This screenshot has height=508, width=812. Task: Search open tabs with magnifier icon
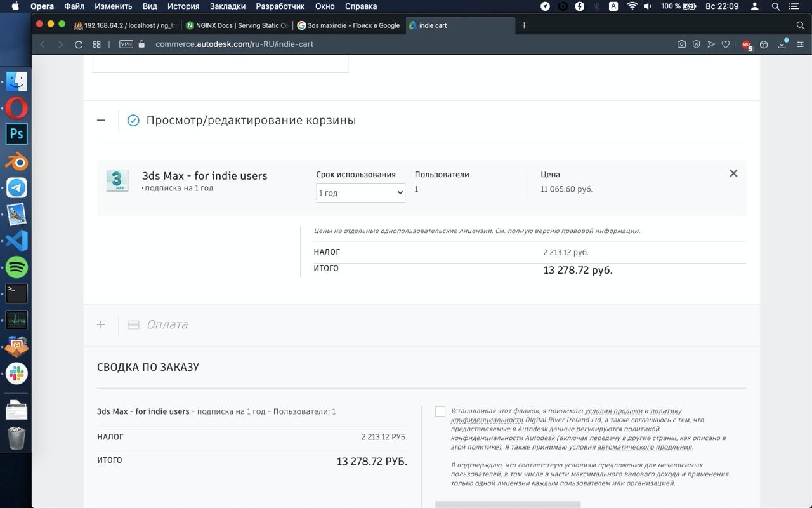click(800, 25)
